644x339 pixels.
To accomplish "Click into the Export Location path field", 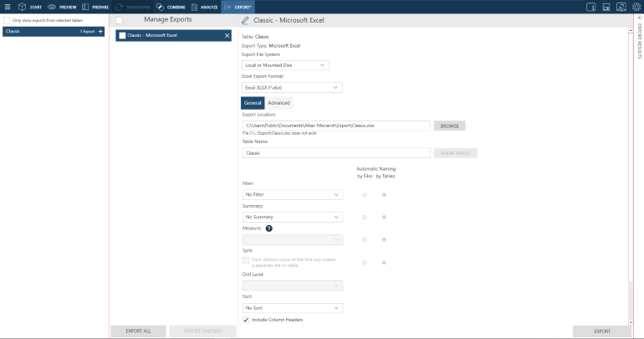I will [336, 126].
